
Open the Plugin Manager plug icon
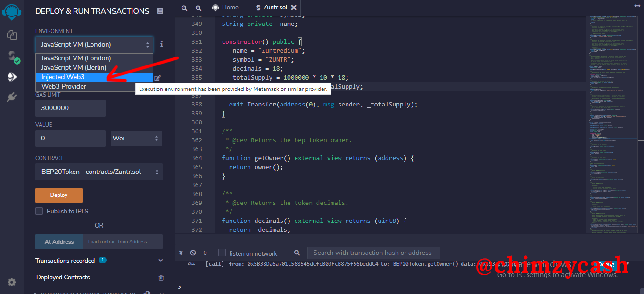click(x=12, y=97)
